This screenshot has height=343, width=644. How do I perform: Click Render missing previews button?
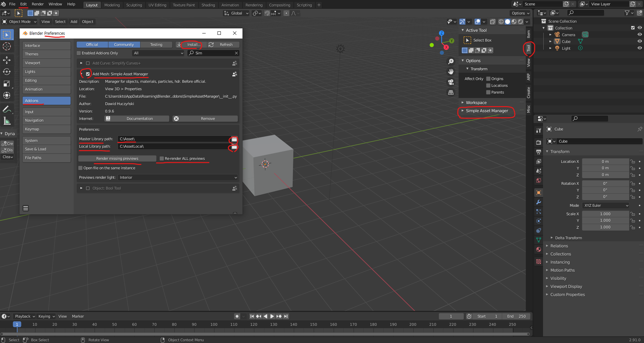[x=117, y=158]
